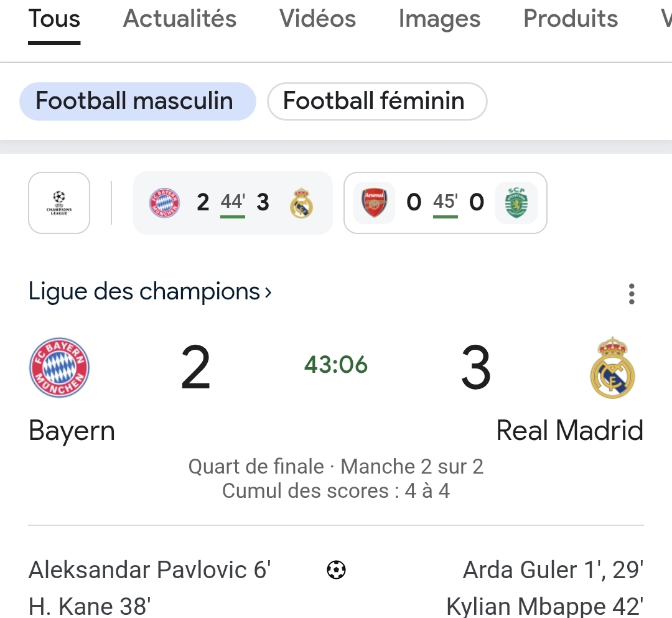The width and height of the screenshot is (672, 618).
Task: Click the Real Madrid team name
Action: [569, 431]
